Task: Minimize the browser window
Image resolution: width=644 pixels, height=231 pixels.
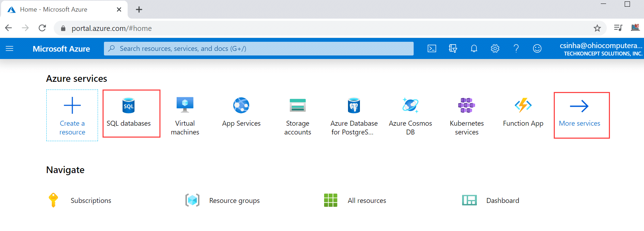Action: (x=603, y=4)
